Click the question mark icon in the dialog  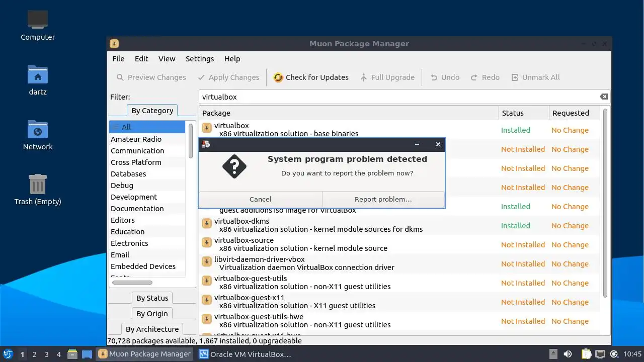(234, 166)
